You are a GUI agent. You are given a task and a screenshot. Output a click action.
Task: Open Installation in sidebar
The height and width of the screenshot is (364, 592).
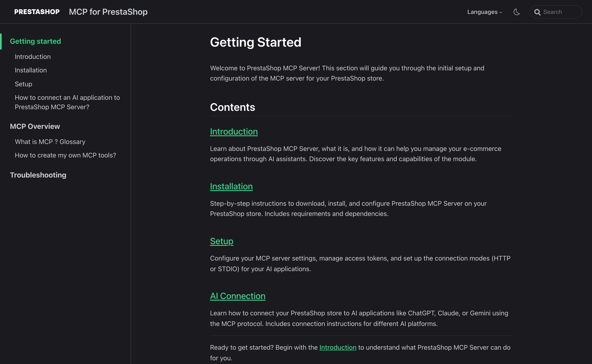(31, 70)
